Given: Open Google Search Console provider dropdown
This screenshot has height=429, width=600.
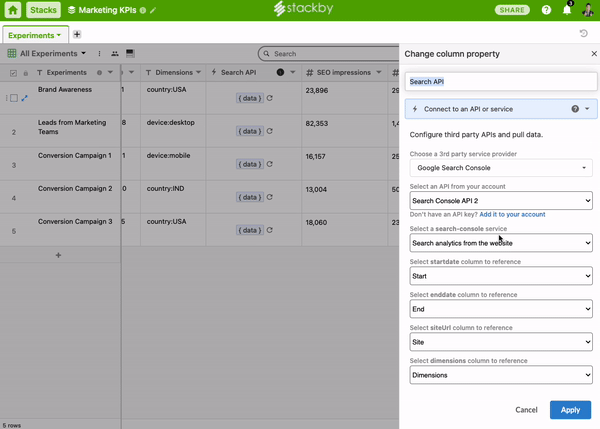Looking at the screenshot, I should click(501, 168).
